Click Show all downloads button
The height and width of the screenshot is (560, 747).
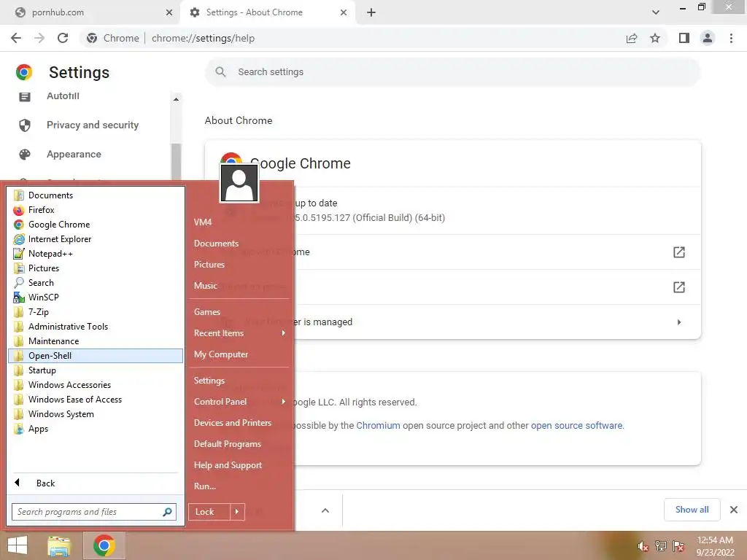coord(692,510)
